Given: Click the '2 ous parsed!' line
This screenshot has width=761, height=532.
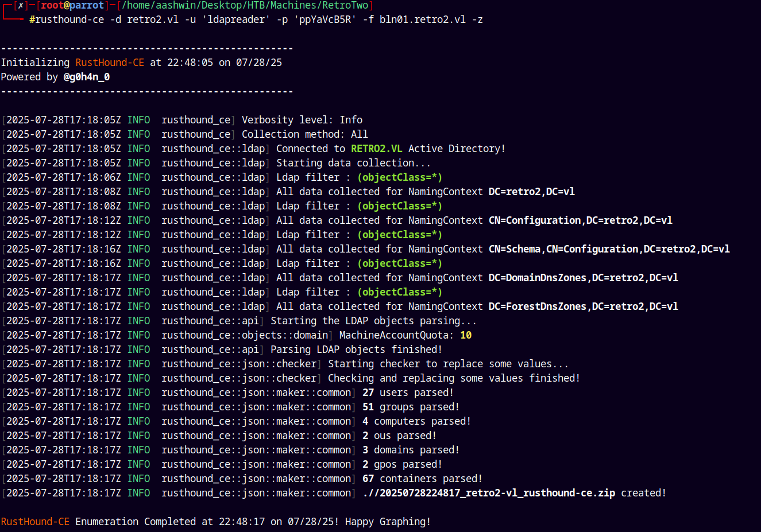Looking at the screenshot, I should tap(400, 436).
